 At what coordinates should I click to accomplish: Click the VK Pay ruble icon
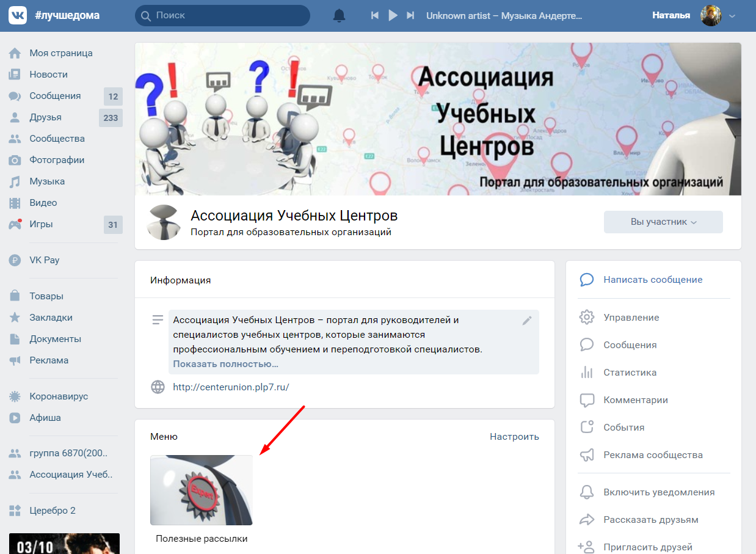coord(15,260)
